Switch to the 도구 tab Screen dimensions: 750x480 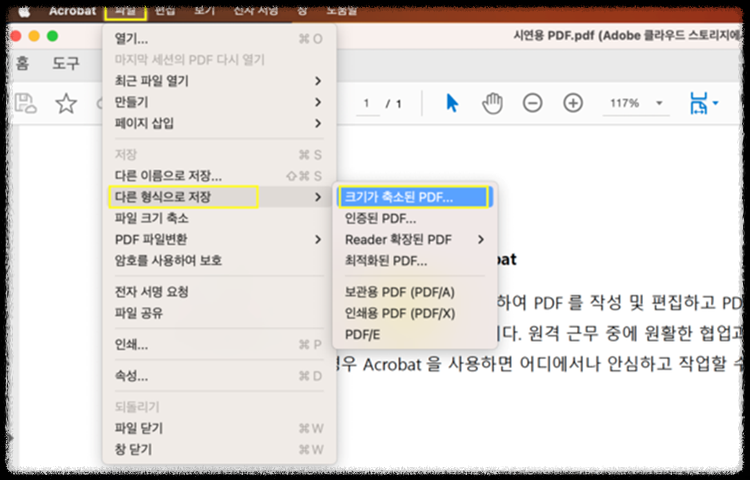(66, 63)
